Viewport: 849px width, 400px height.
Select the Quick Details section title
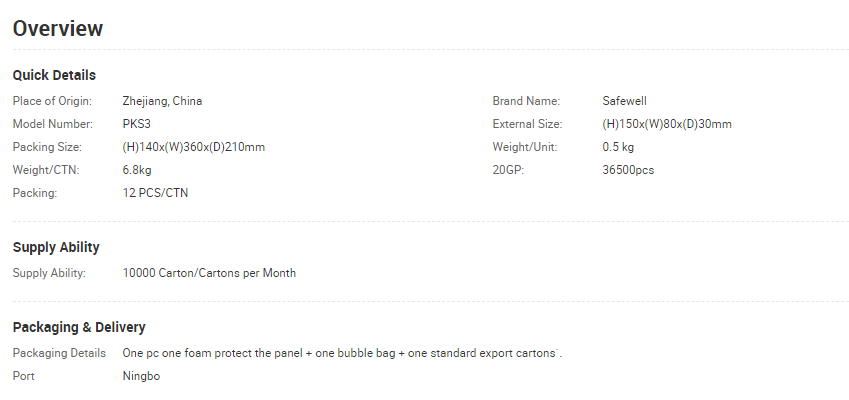(x=54, y=75)
